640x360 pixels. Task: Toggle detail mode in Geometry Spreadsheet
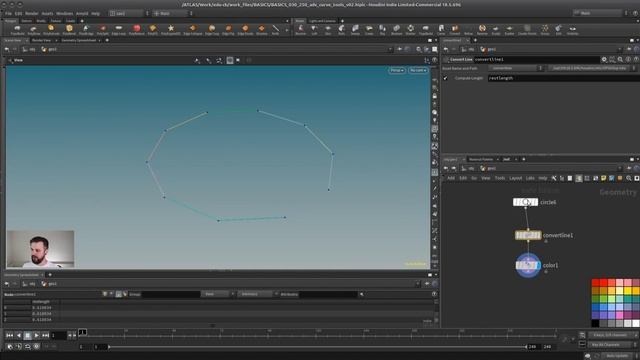[x=125, y=294]
